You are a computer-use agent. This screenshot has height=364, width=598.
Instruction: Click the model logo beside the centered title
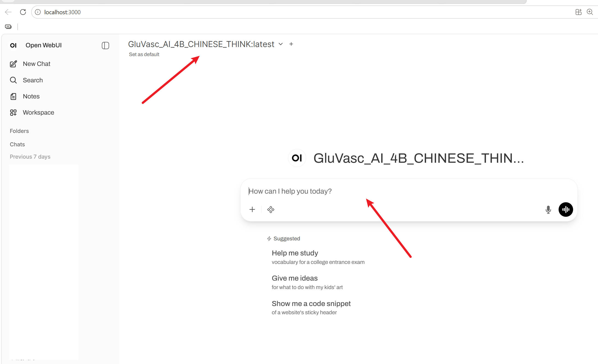tap(297, 158)
